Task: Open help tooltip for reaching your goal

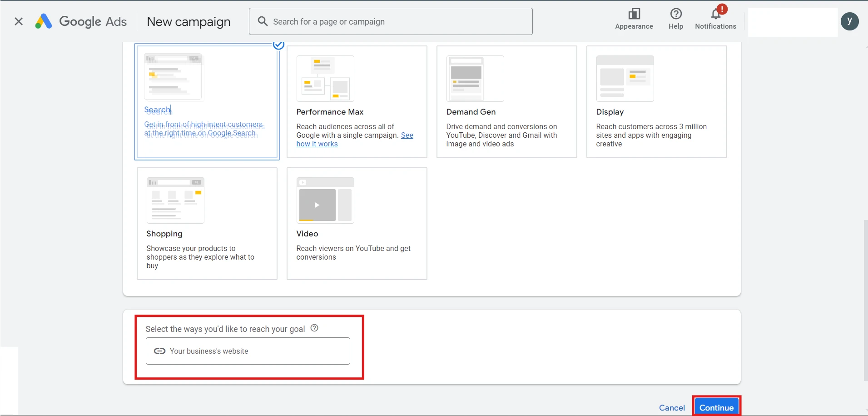Action: [x=314, y=328]
